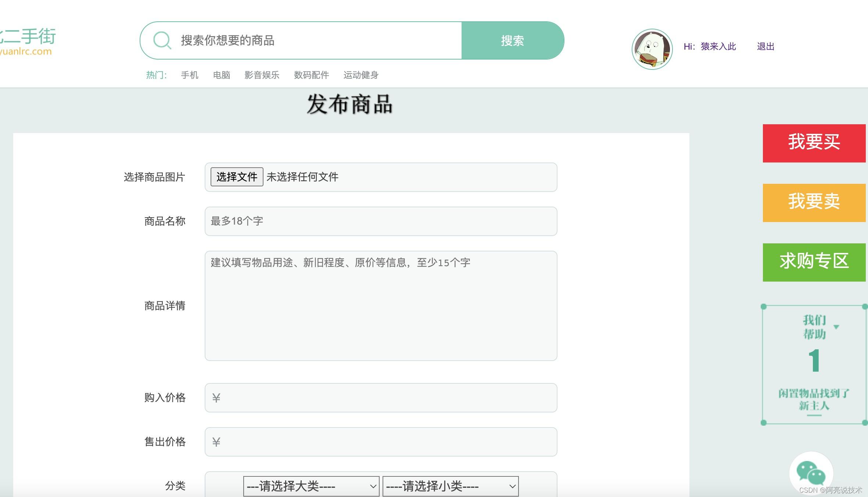Click the 猿来入此 username link

(718, 47)
